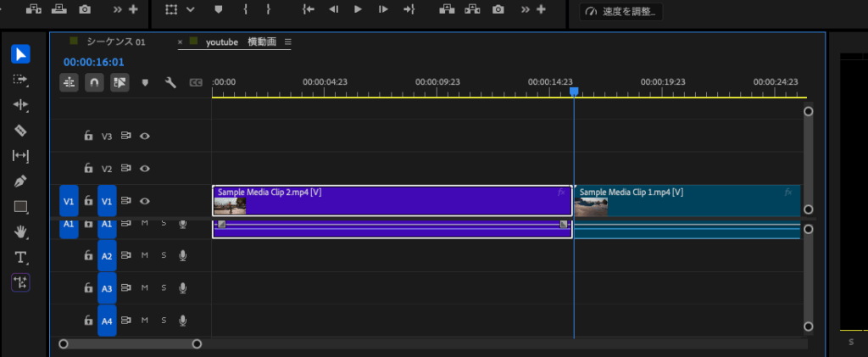Play the program monitor
The image size is (868, 357).
point(358,9)
